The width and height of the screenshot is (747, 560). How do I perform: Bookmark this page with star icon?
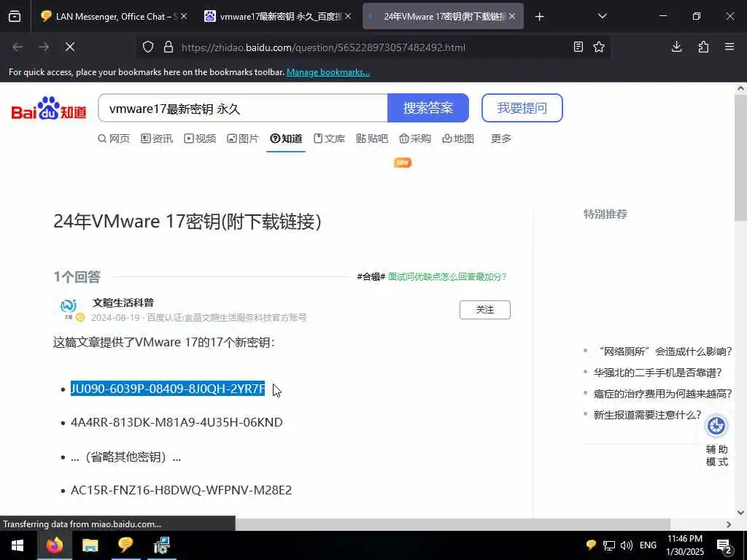pyautogui.click(x=599, y=47)
